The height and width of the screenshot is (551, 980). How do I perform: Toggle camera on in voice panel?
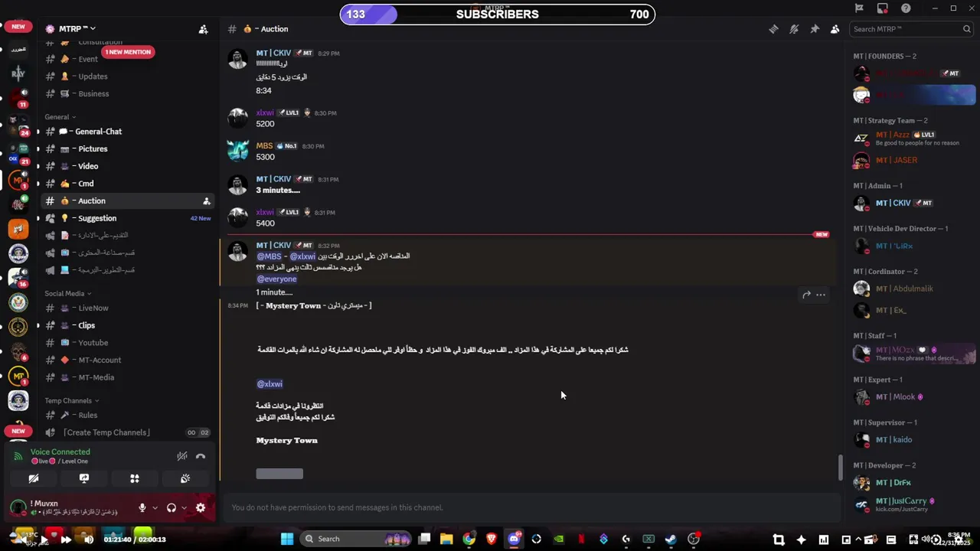click(x=34, y=478)
